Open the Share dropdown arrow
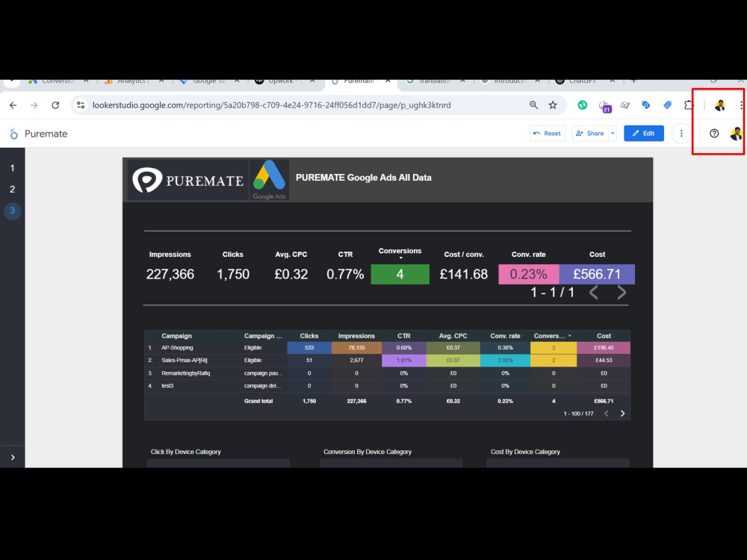747x560 pixels. coord(613,134)
